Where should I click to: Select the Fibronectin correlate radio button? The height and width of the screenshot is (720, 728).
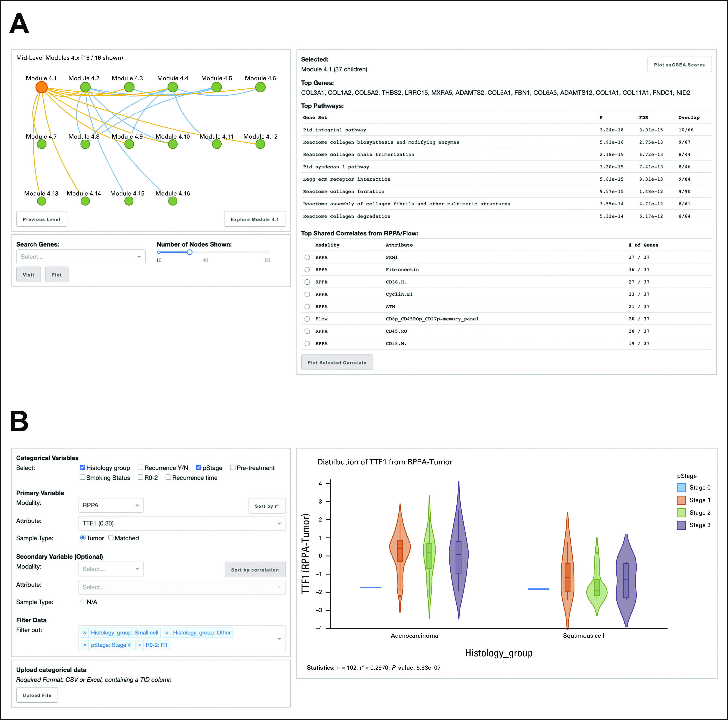307,270
